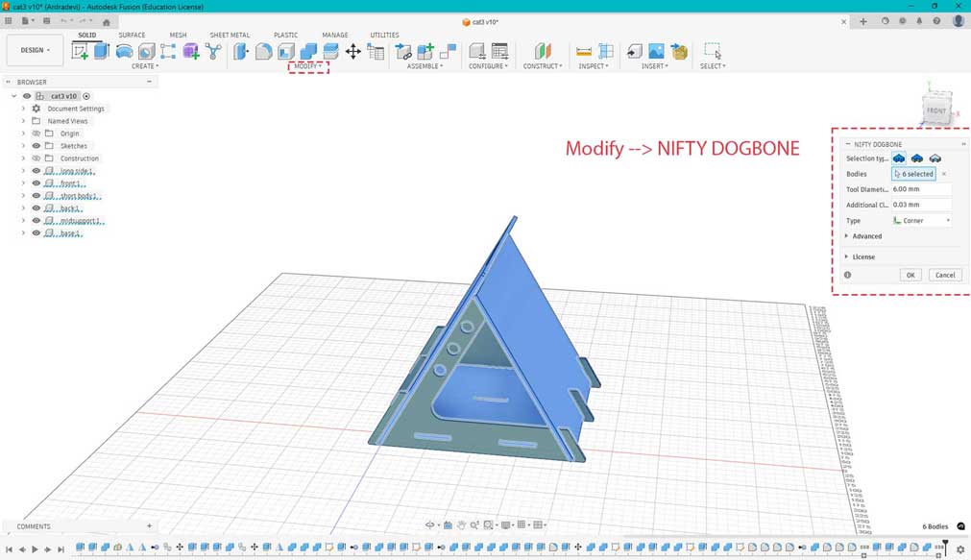Viewport: 971px width, 560px height.
Task: Click the Additional Clearance 0.03 mm field
Action: 921,205
